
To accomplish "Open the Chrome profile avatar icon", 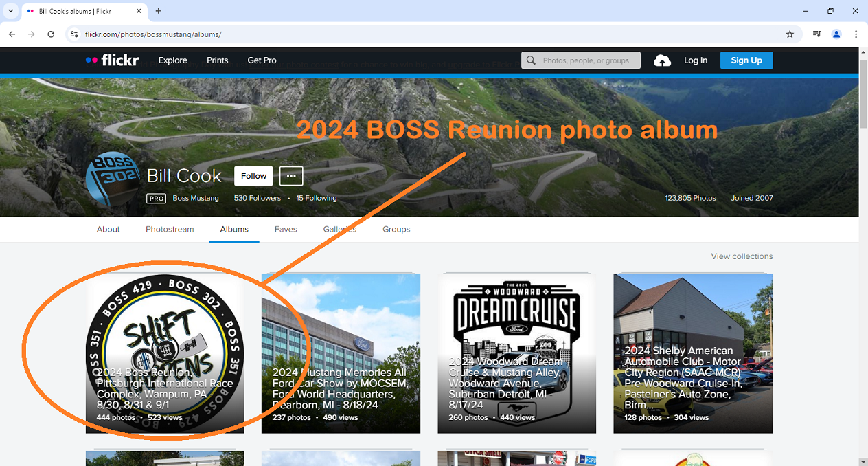I will (836, 34).
